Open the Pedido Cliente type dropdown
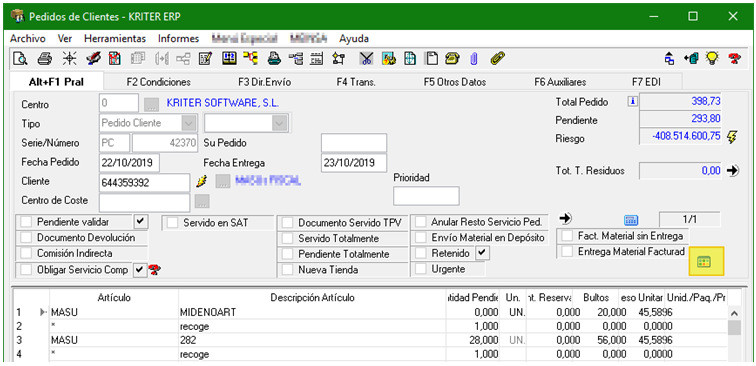 click(x=189, y=123)
